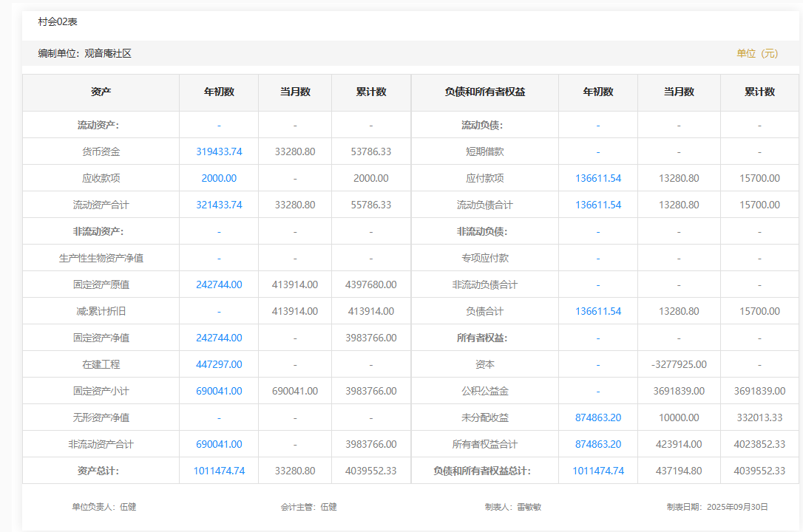Click 固定资产原值 累计数 cell 4397680.00
This screenshot has height=532, width=803.
point(371,284)
